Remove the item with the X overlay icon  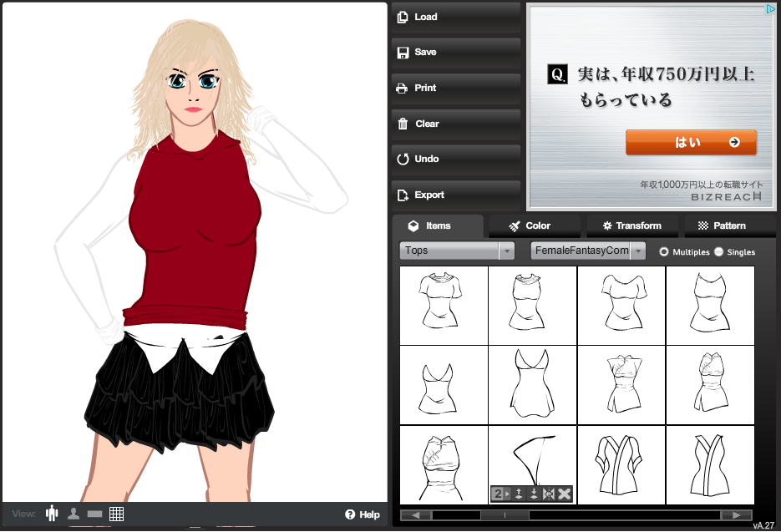565,494
